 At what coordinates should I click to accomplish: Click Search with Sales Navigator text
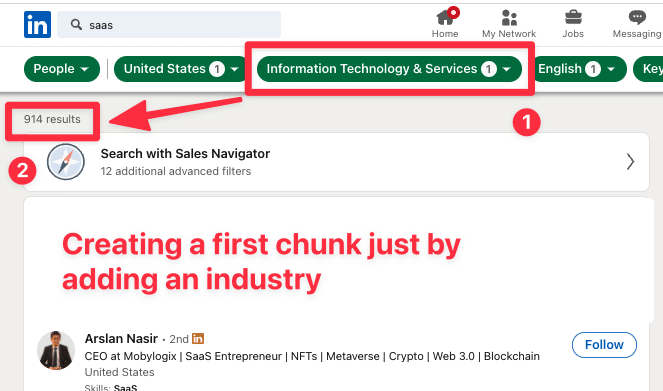coord(185,154)
